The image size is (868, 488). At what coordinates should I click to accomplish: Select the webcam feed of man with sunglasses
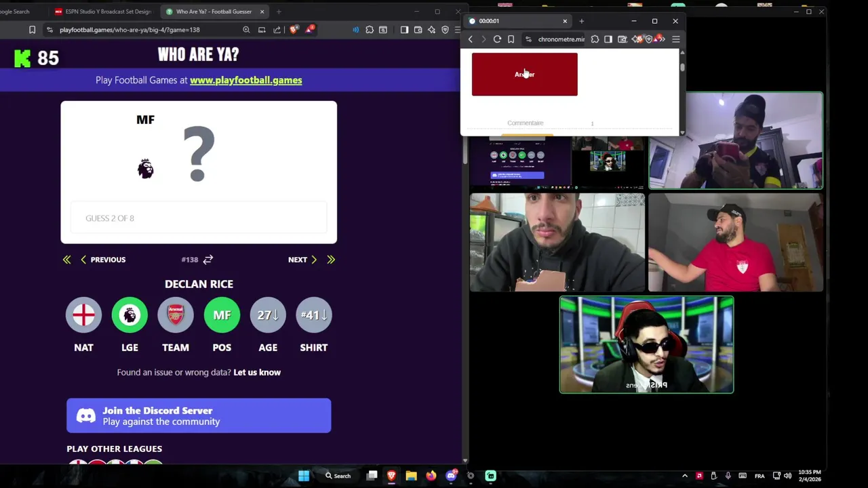coord(646,344)
